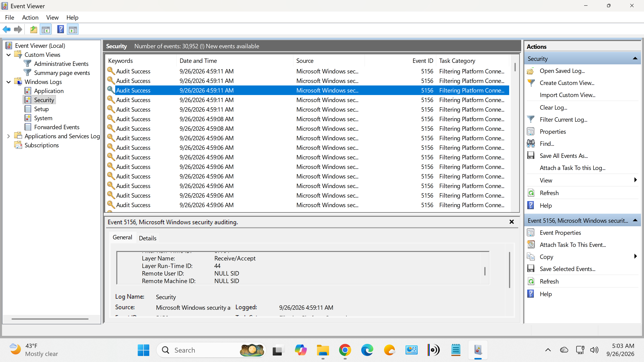Click the Forward arrow toolbar icon
The width and height of the screenshot is (644, 362).
[18, 29]
